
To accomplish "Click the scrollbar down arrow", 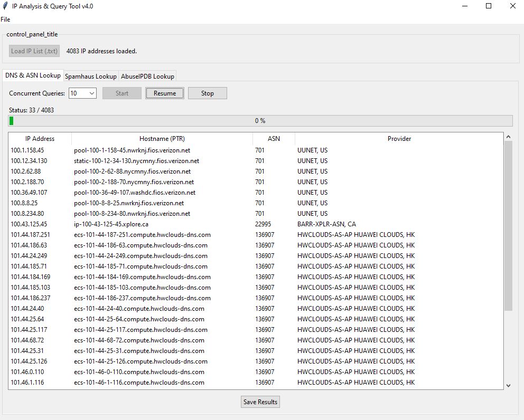I will [508, 386].
